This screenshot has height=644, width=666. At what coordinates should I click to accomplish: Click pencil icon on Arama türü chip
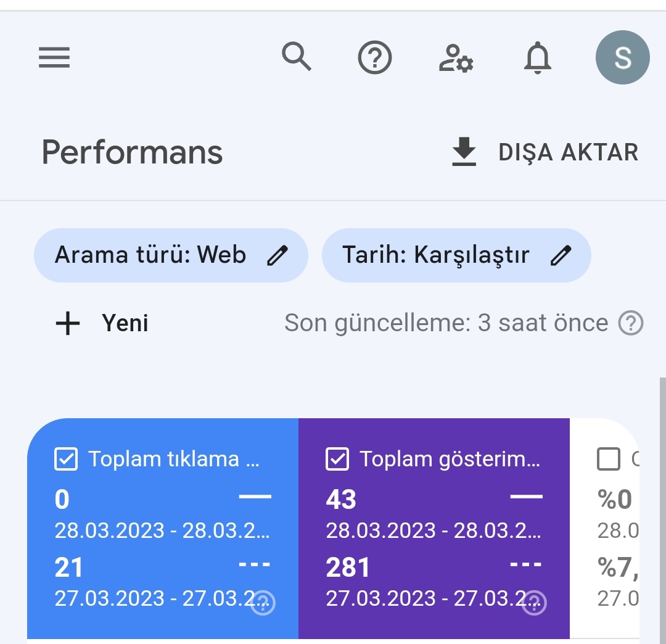pos(277,255)
